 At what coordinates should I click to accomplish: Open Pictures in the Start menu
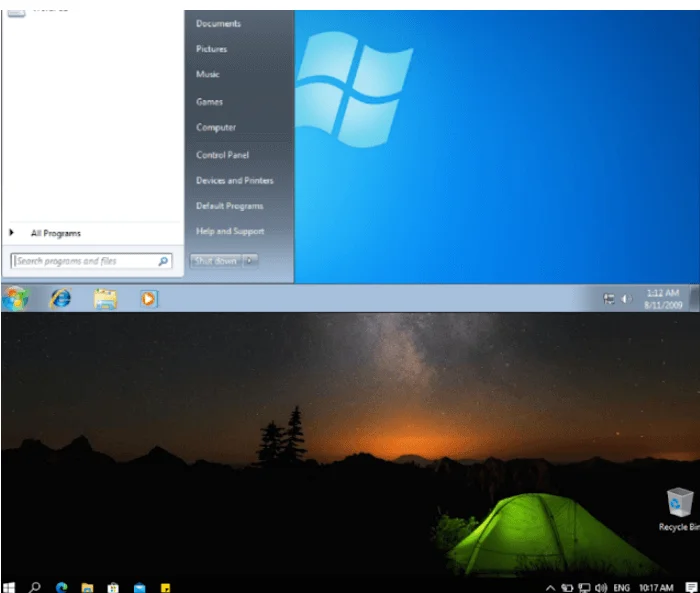point(212,49)
